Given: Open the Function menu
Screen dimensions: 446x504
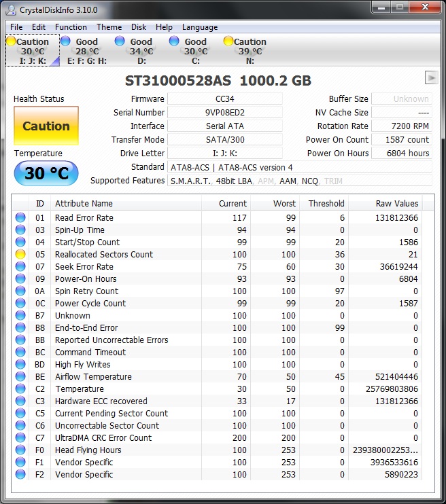Looking at the screenshot, I should (71, 27).
